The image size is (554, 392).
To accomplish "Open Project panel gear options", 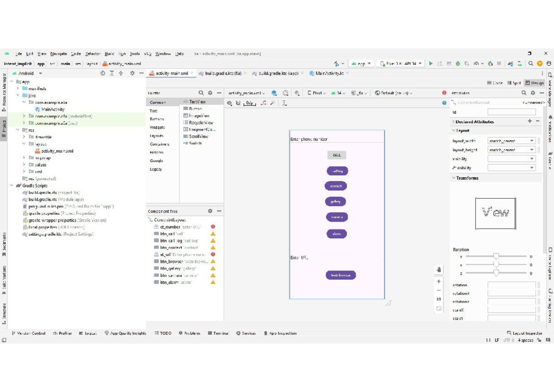I will pos(132,73).
